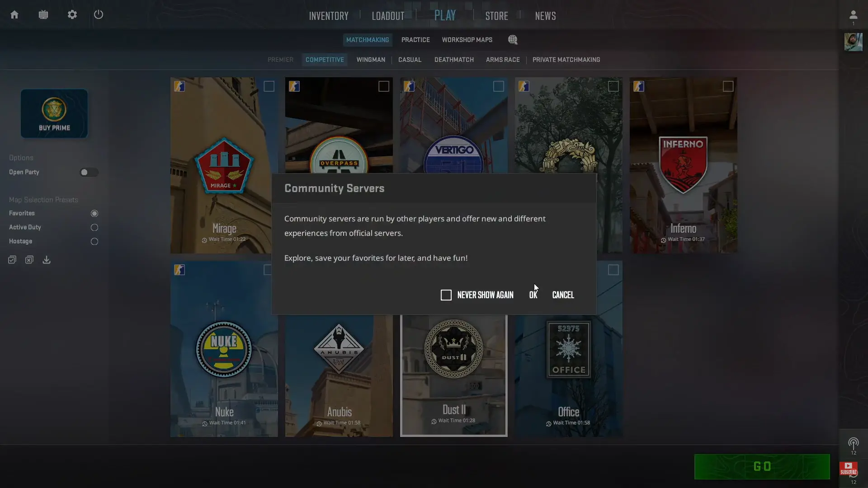Viewport: 868px width, 488px height.
Task: Open the Store tab
Action: [x=496, y=16]
